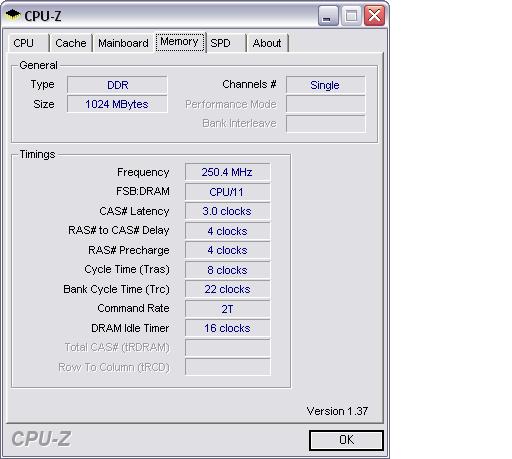The image size is (512, 459).
Task: Click the Bank Cycle Time 22 clocks value
Action: click(227, 289)
